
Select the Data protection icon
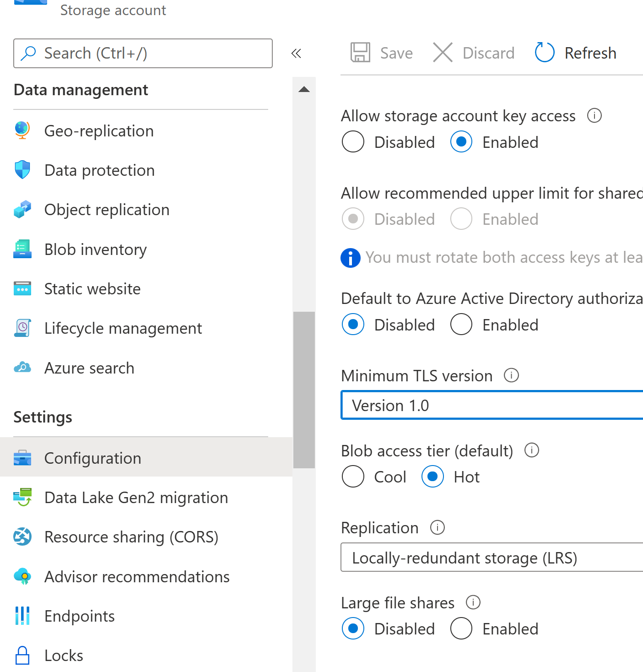pyautogui.click(x=22, y=170)
